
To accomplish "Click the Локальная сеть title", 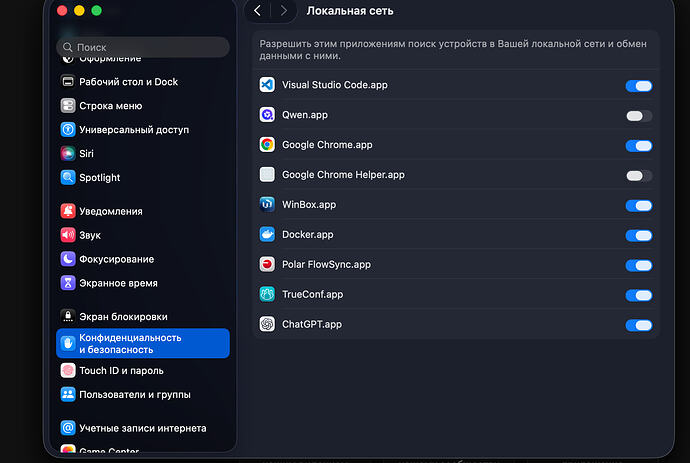I will pyautogui.click(x=350, y=11).
